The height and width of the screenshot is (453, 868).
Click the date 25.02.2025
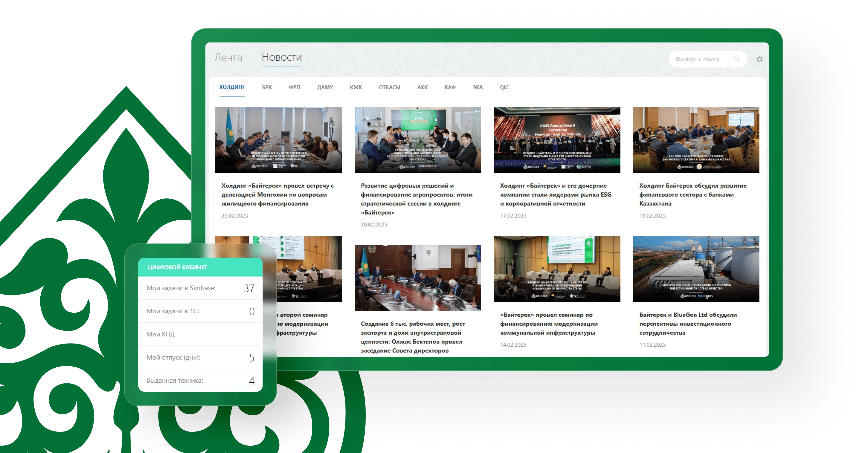pyautogui.click(x=234, y=216)
